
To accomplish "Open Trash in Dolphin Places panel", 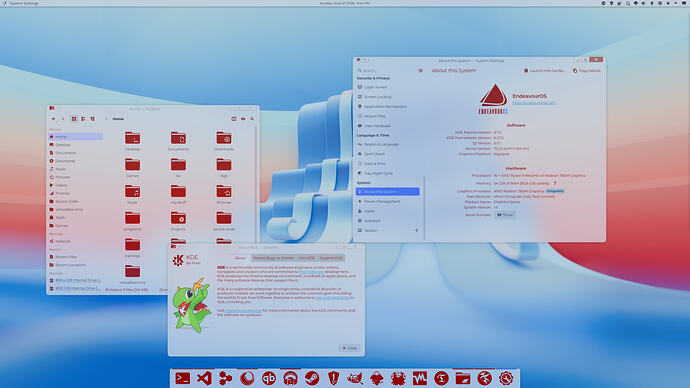I will pos(75,218).
